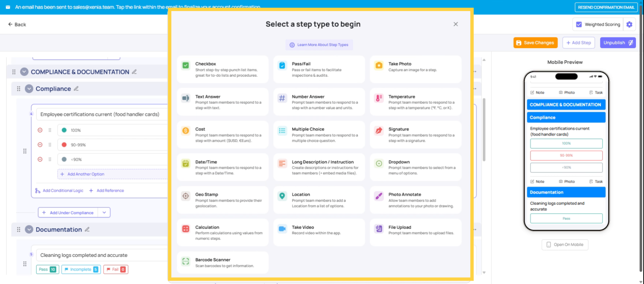Click Resend Confirmation Email button
The height and width of the screenshot is (284, 644).
point(606,7)
